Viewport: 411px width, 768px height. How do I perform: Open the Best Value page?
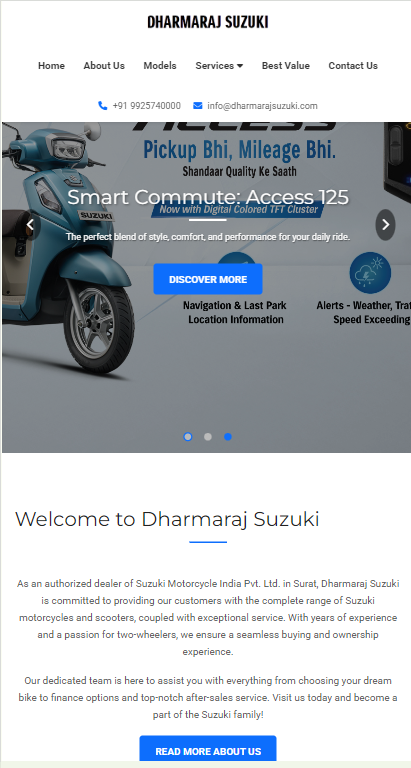pyautogui.click(x=286, y=66)
